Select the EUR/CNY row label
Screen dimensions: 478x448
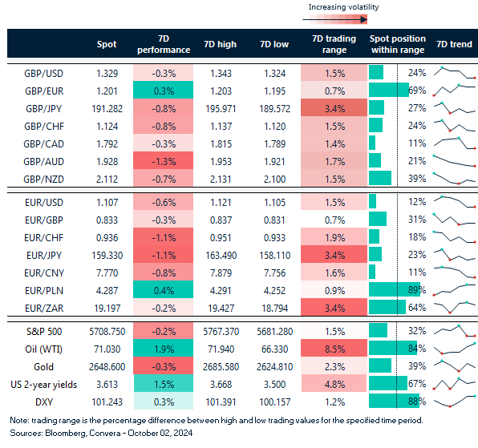44,272
